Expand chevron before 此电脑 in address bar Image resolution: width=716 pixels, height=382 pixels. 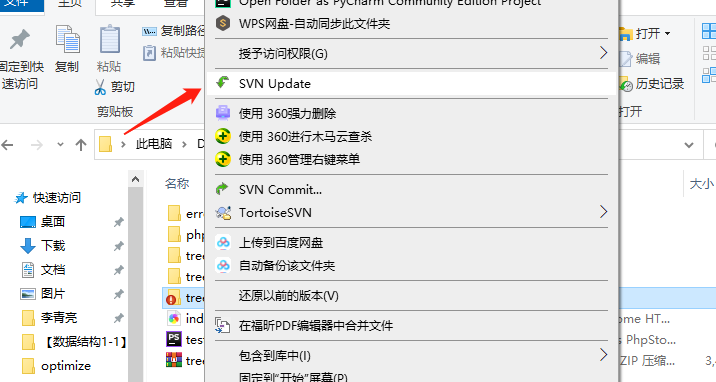123,144
